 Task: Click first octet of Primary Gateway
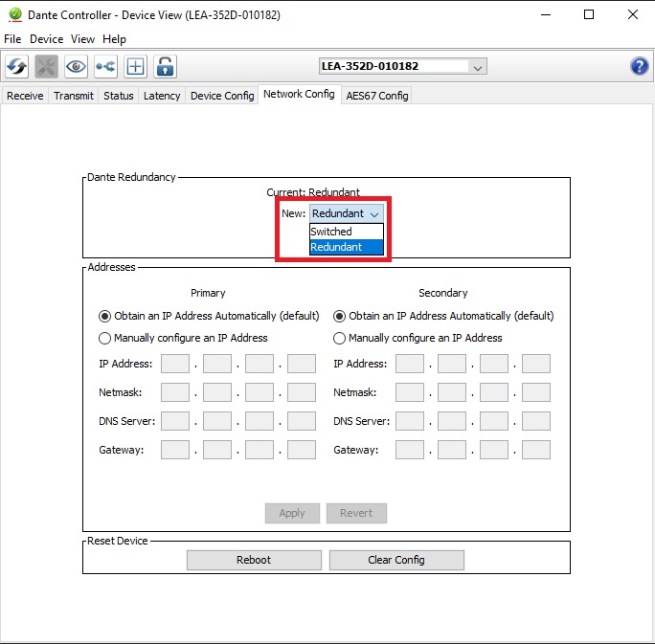pos(175,450)
